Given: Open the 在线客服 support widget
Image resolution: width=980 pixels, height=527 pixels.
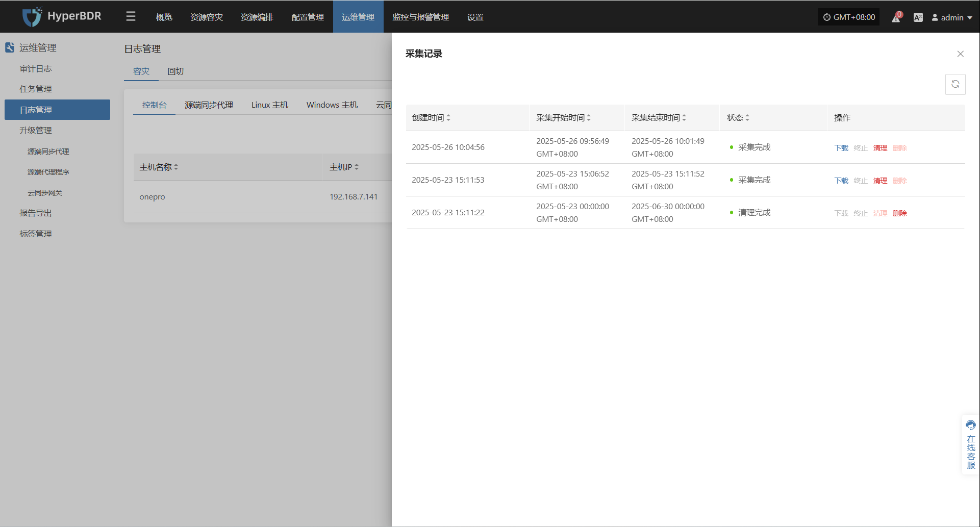Looking at the screenshot, I should click(971, 445).
